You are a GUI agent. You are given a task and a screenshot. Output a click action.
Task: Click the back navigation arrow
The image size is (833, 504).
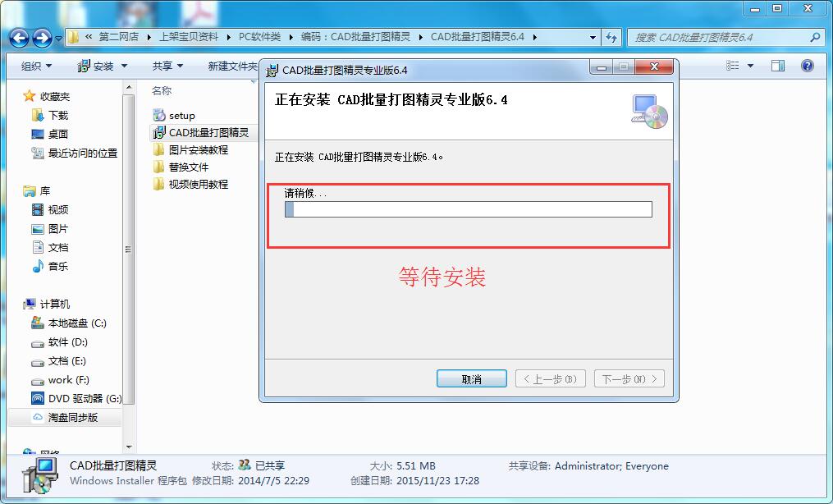[19, 37]
